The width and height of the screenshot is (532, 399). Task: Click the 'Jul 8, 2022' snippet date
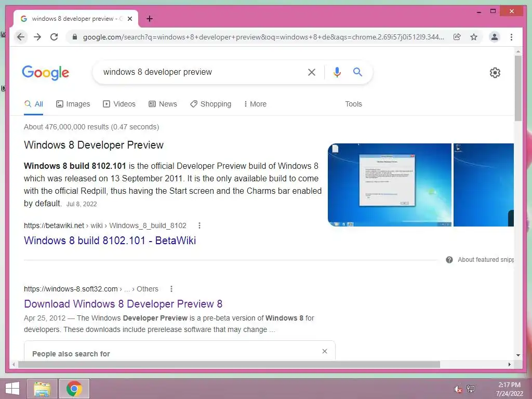coord(82,204)
